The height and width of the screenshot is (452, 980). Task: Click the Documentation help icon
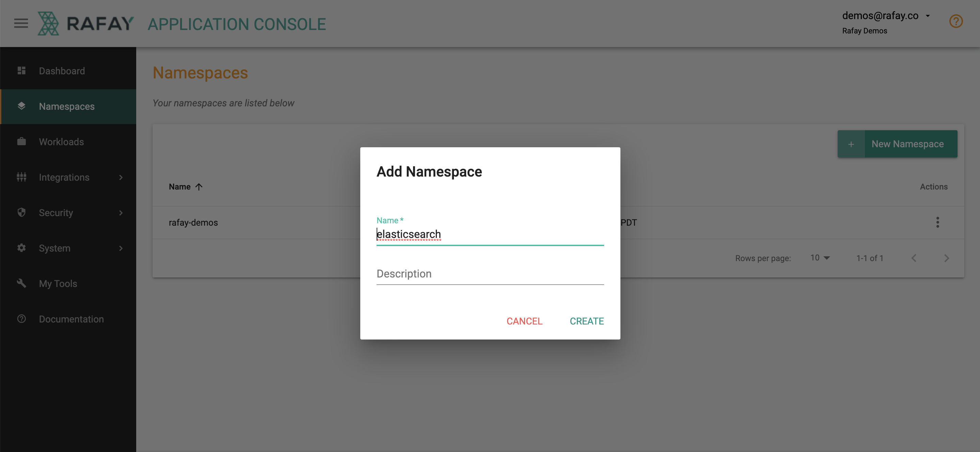(x=21, y=318)
